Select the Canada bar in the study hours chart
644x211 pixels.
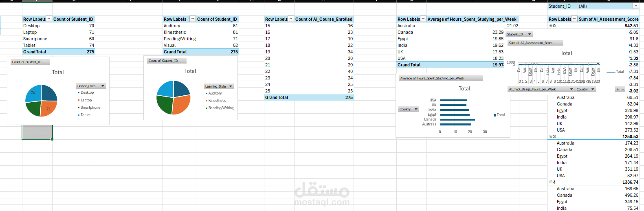click(x=457, y=120)
